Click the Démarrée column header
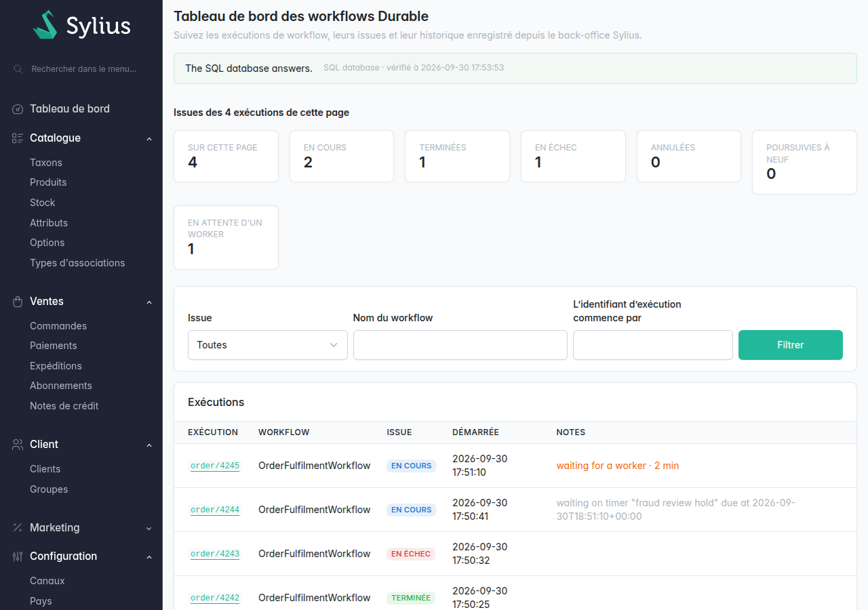The width and height of the screenshot is (868, 610). coord(475,432)
